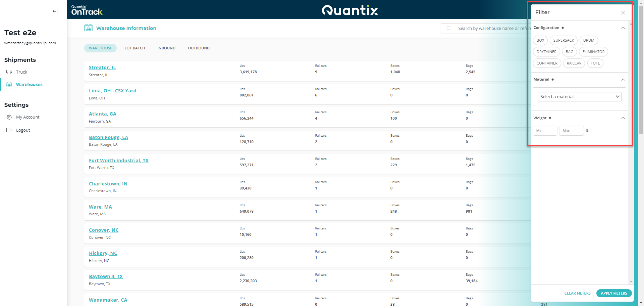Switch to the LOT BATCH tab
The width and height of the screenshot is (644, 306).
pos(135,48)
